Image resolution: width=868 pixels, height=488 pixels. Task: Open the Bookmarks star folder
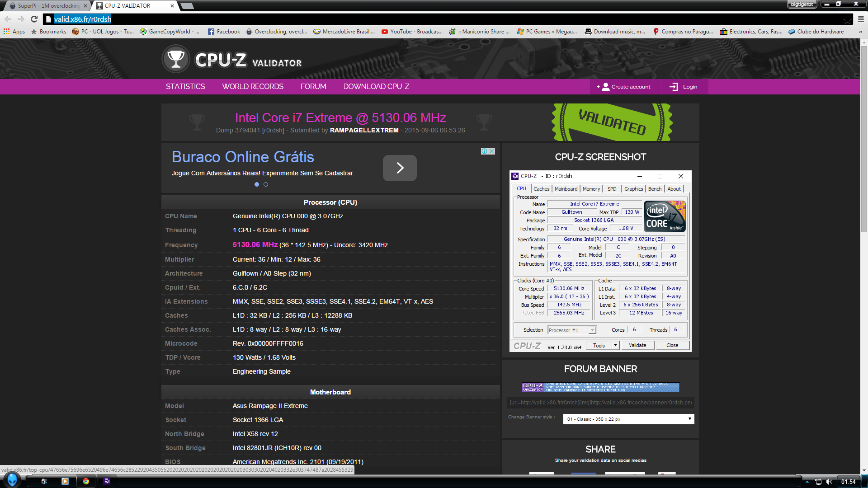point(48,32)
